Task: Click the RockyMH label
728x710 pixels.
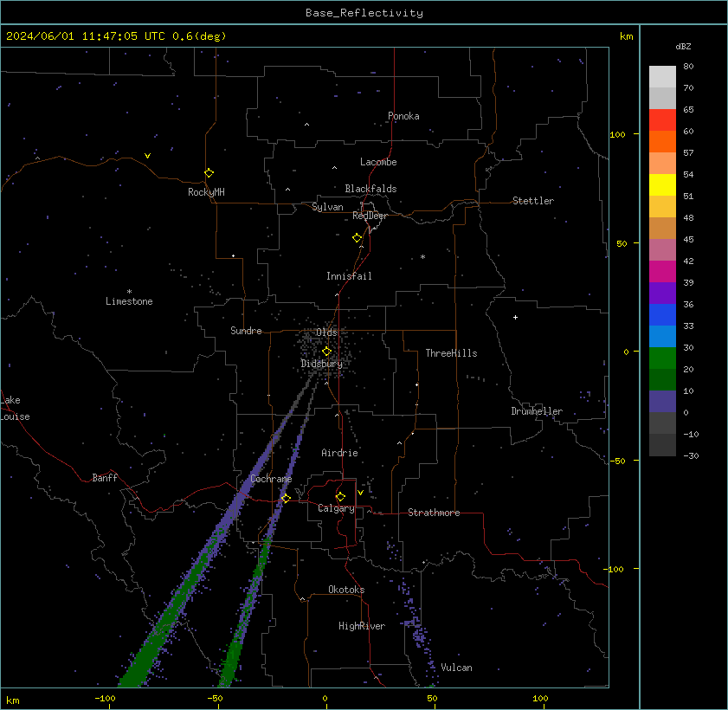Action: coord(206,191)
